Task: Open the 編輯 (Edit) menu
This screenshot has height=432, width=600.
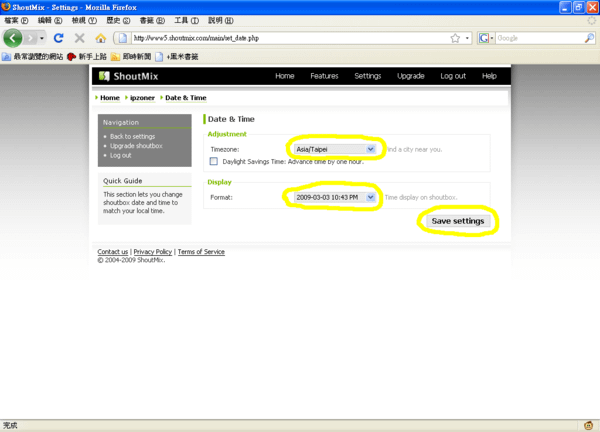Action: point(50,21)
